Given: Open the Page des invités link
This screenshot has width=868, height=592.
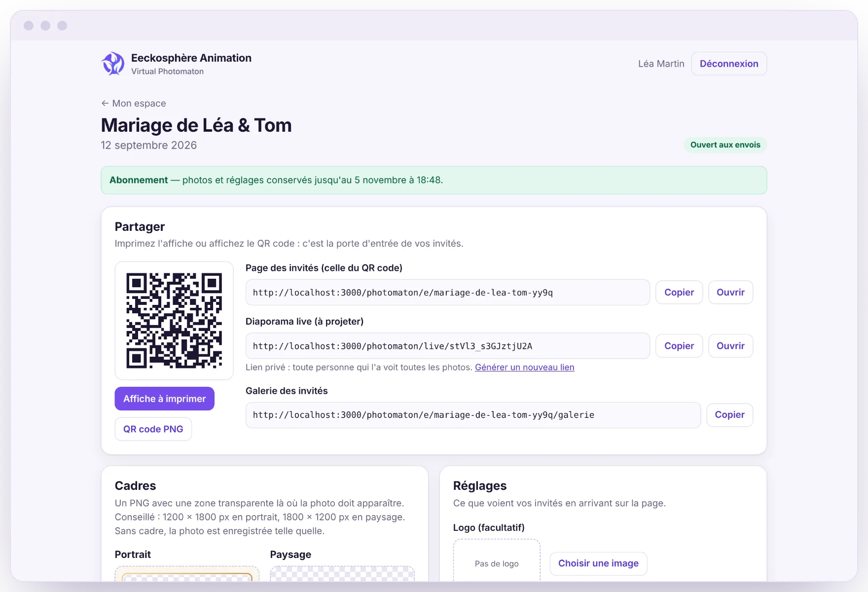Looking at the screenshot, I should [x=730, y=292].
